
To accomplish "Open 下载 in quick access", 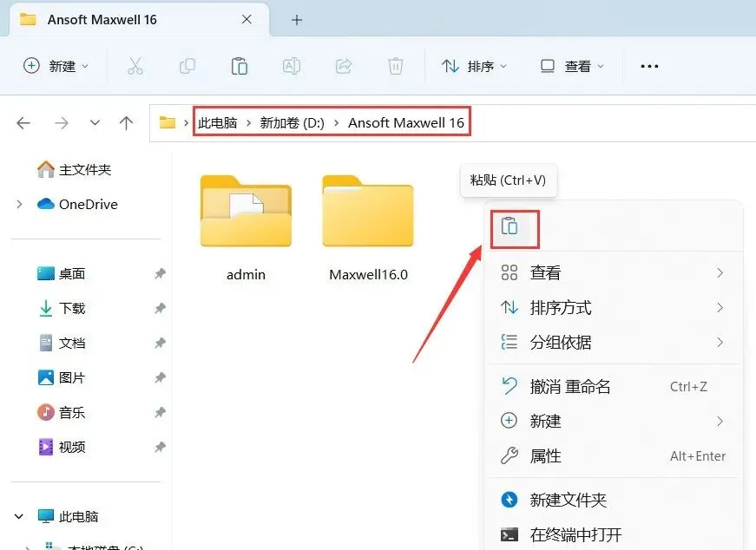I will click(x=62, y=309).
